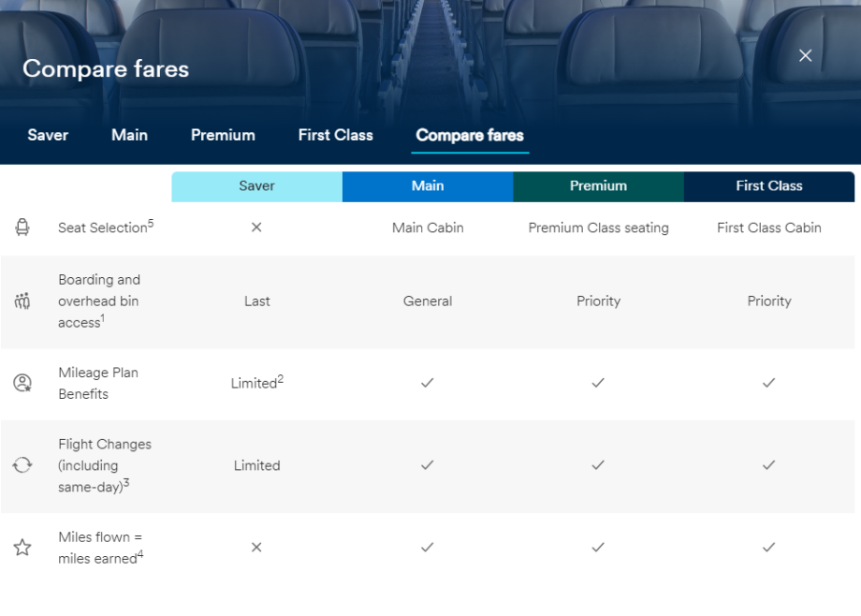Click the checkmark under Premium for miles earned

click(598, 547)
